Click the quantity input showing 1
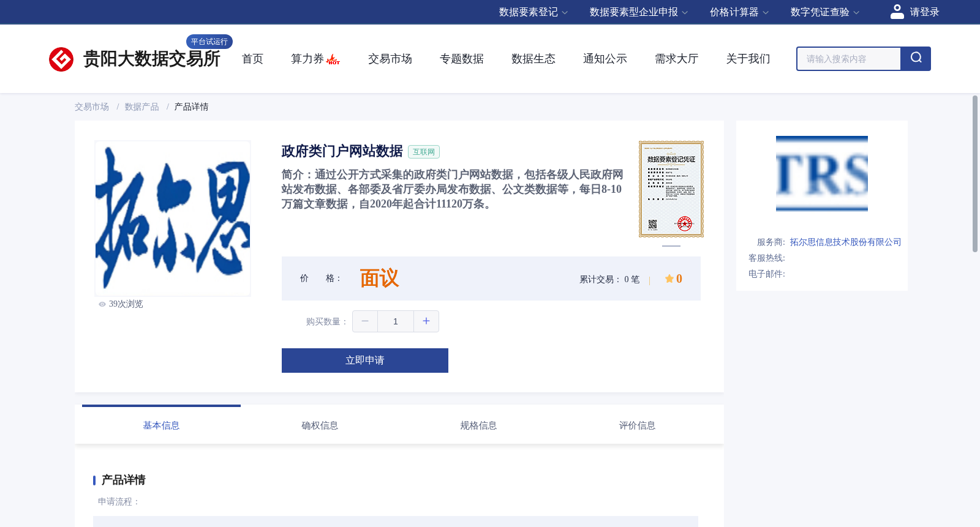Viewport: 980px width, 527px height. 396,321
